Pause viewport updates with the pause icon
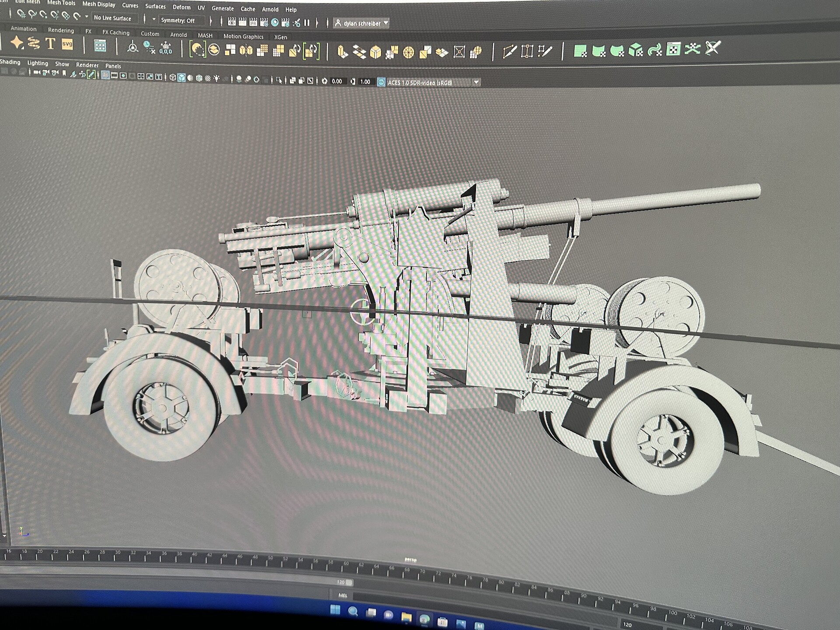Image resolution: width=840 pixels, height=630 pixels. (x=307, y=23)
